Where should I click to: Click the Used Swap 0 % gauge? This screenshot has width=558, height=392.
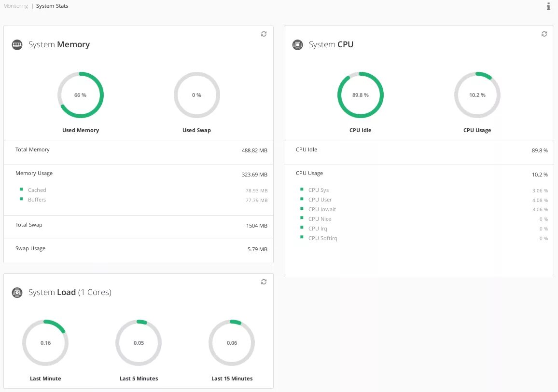197,95
